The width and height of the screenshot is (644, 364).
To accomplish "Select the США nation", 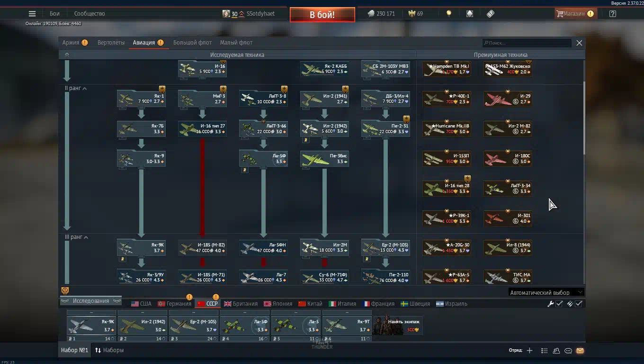I will point(141,304).
